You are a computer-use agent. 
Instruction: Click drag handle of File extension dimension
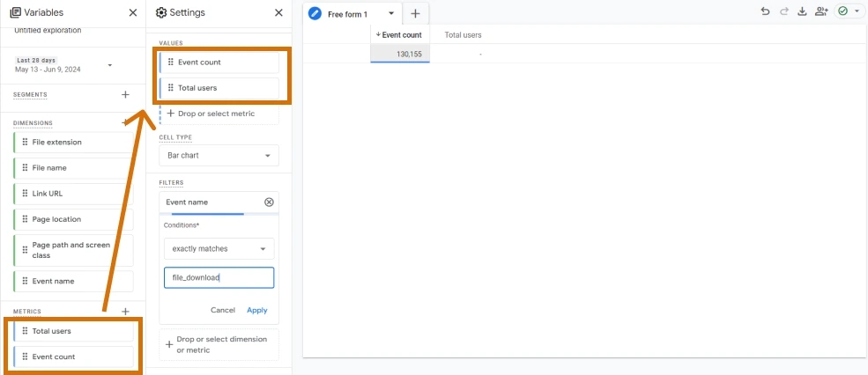point(25,142)
